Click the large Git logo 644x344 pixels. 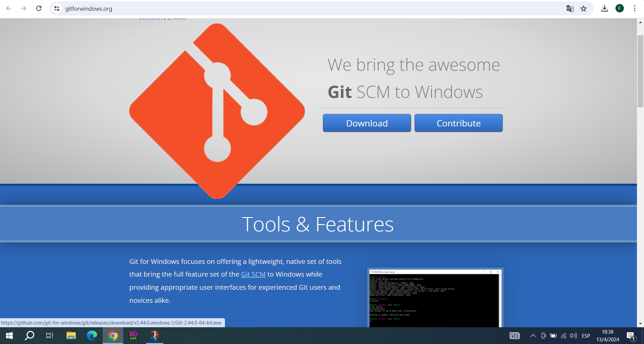(217, 111)
